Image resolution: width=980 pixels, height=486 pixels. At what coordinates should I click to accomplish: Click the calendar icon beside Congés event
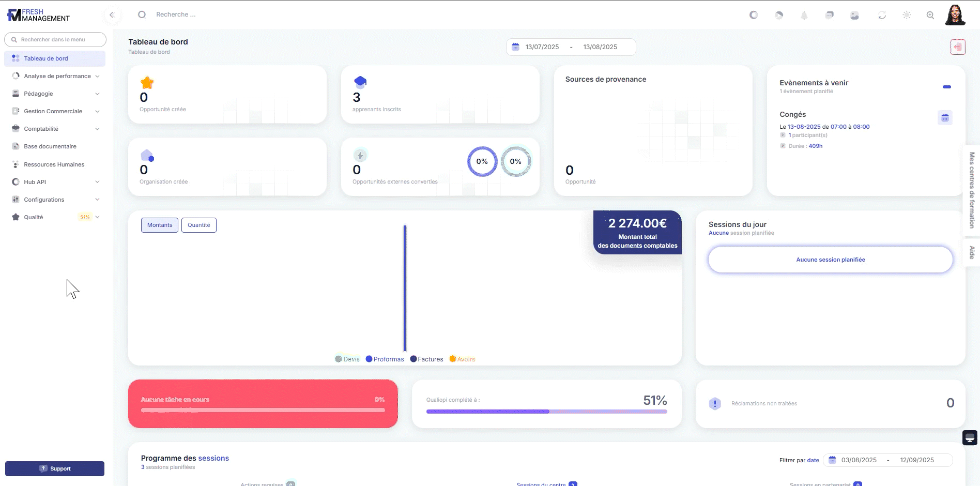[x=945, y=118]
